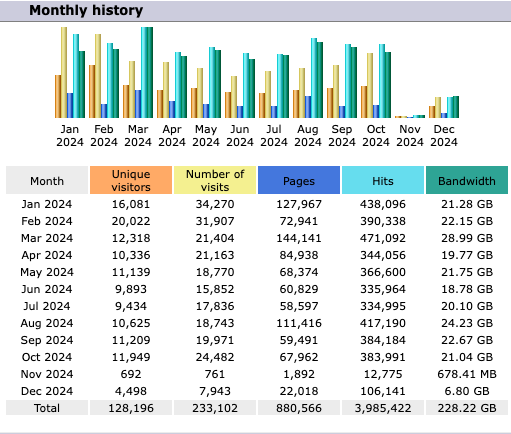Click the Nov 2024 bandwidth value 678.41 MB
Image resolution: width=511 pixels, height=434 pixels.
point(467,374)
